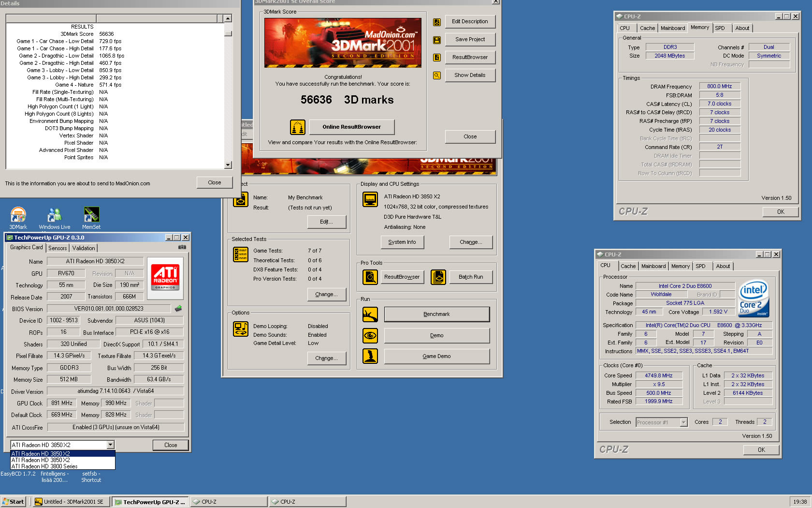Click the 3DMark2001 project icon beside Name field
Image resolution: width=812 pixels, height=508 pixels.
tap(241, 199)
